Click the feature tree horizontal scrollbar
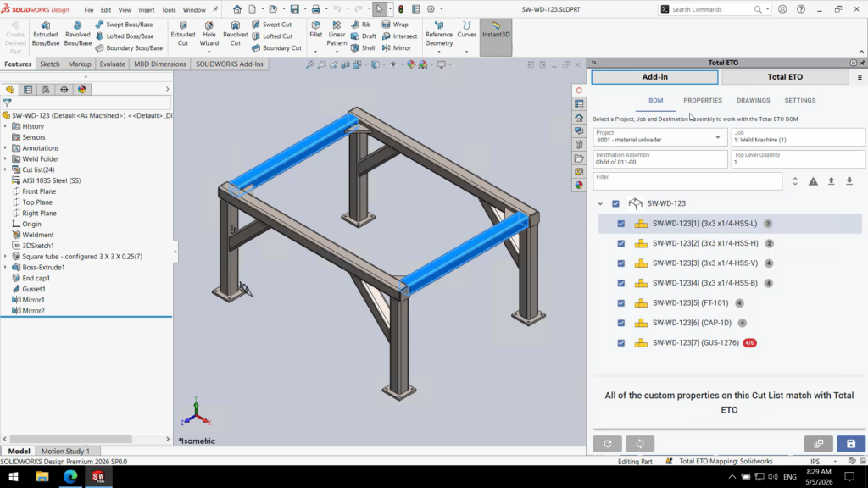 point(71,440)
